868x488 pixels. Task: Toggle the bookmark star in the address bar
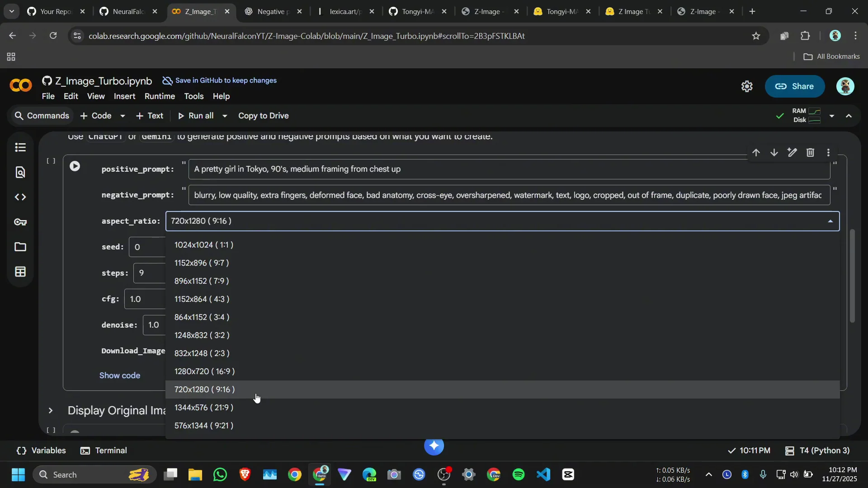(756, 36)
